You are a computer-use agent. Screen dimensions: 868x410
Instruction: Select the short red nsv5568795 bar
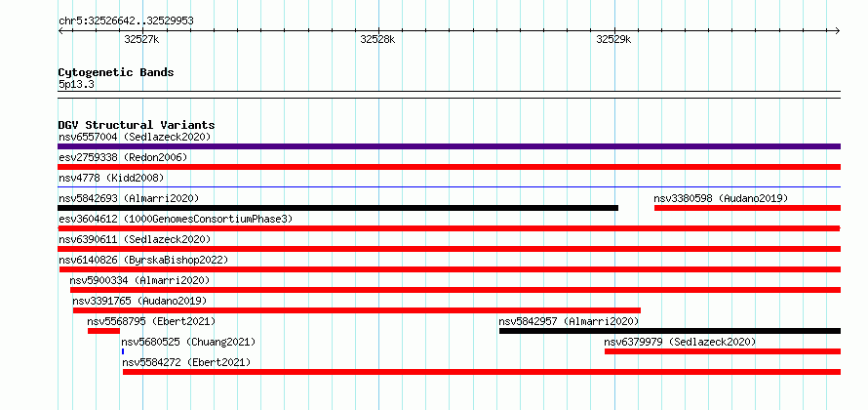103,331
